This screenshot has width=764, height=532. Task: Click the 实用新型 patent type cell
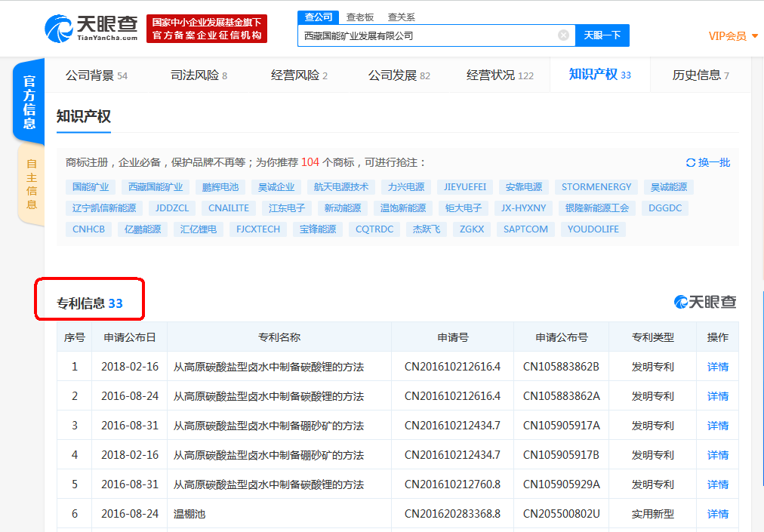tap(653, 514)
